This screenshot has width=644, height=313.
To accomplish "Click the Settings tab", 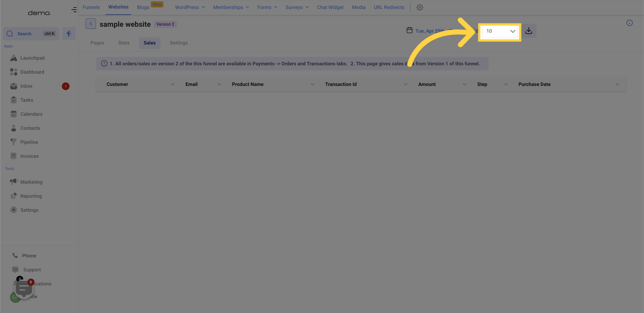I will (179, 43).
